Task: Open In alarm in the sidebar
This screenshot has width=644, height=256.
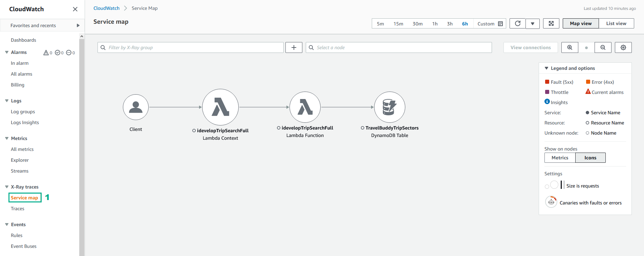Action: tap(20, 63)
